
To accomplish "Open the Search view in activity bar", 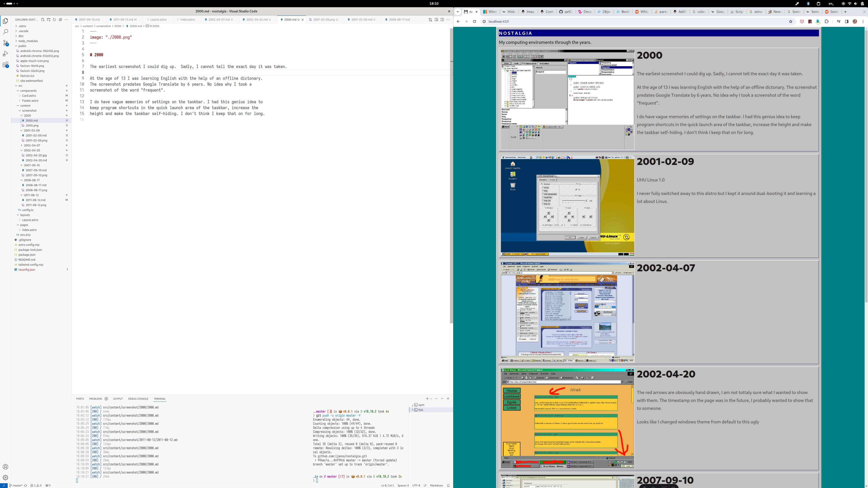I will (5, 32).
